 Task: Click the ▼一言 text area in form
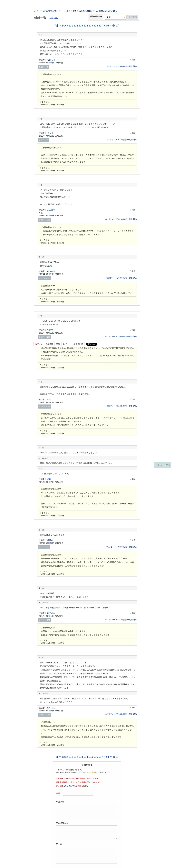87,855
